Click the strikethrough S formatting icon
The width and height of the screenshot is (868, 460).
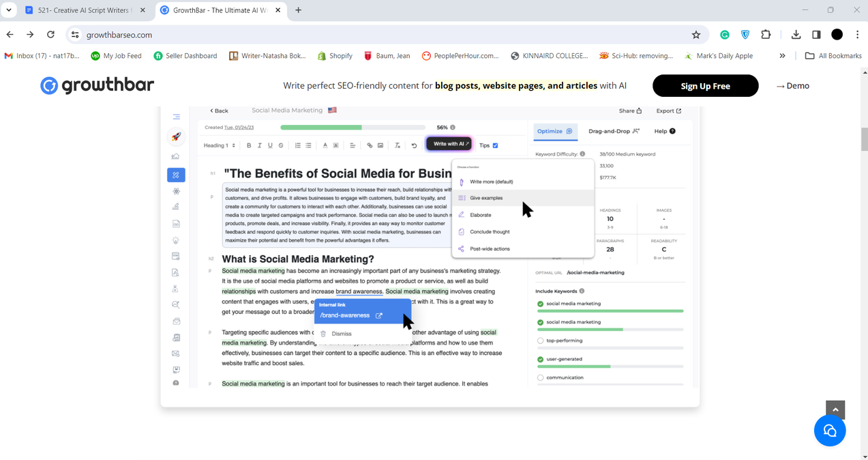[x=281, y=145]
